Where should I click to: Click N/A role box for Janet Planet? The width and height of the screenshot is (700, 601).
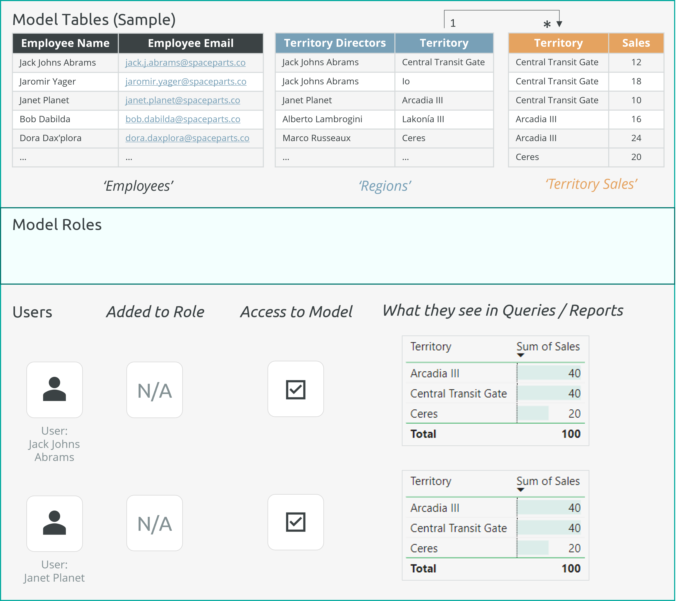click(x=154, y=523)
